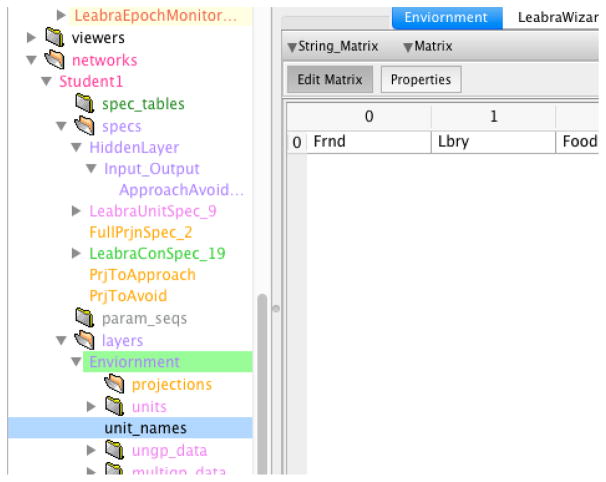The width and height of the screenshot is (606, 482).
Task: Collapse the Student1 network node
Action: click(46, 82)
